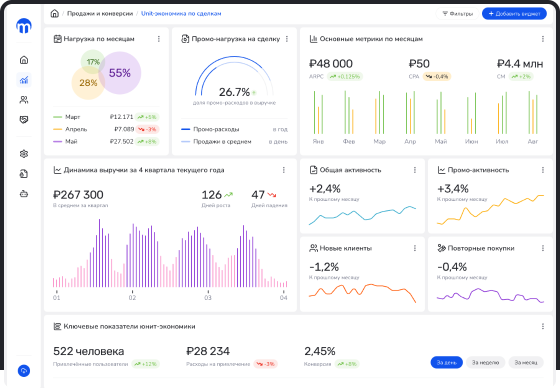This screenshot has height=388, width=560.
Task: Click bar chart icon of Основные метрики
Action: coord(313,39)
